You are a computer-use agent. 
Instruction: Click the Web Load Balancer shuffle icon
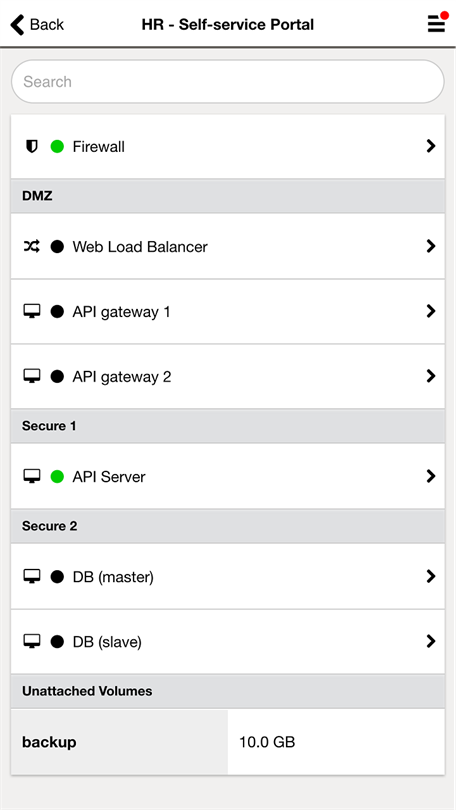coord(32,247)
